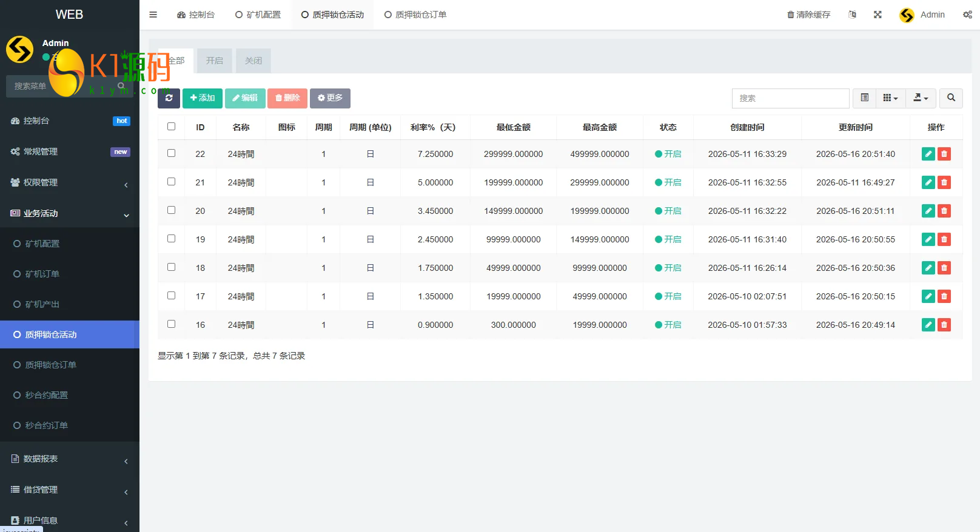Open 常规管理 in the sidebar
This screenshot has width=980, height=532.
(70, 151)
